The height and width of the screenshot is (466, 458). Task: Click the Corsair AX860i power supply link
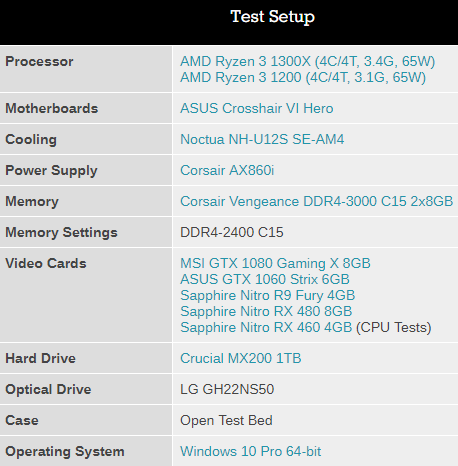[227, 171]
